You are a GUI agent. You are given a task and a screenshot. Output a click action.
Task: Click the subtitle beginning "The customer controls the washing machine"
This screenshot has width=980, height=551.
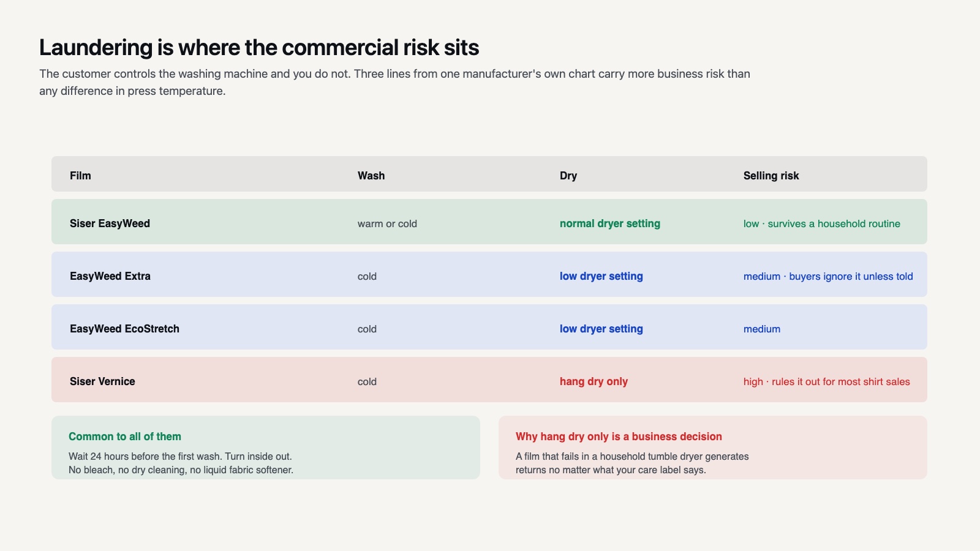click(x=394, y=82)
